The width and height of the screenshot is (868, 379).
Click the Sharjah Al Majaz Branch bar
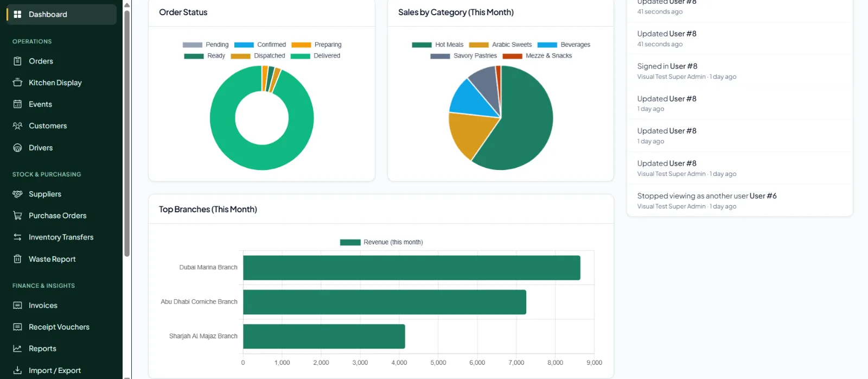324,337
